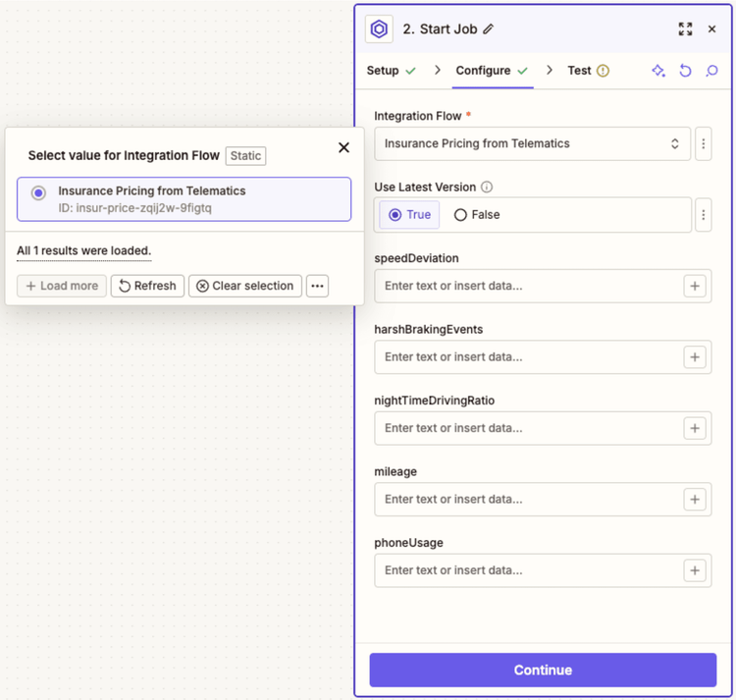Click the undo arrow icon in the tab bar
Viewport: 736px width, 700px height.
pyautogui.click(x=685, y=71)
